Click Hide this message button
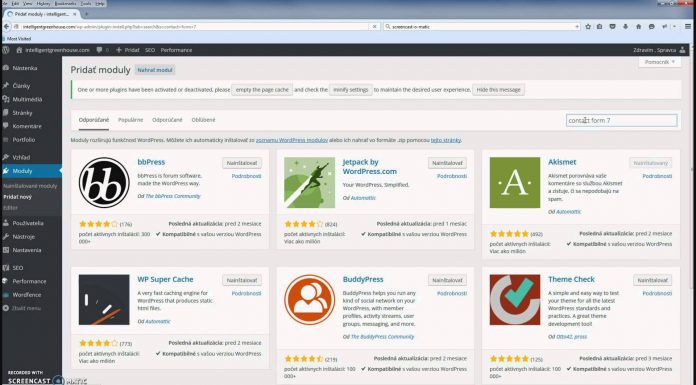The height and width of the screenshot is (385, 696). pos(498,90)
